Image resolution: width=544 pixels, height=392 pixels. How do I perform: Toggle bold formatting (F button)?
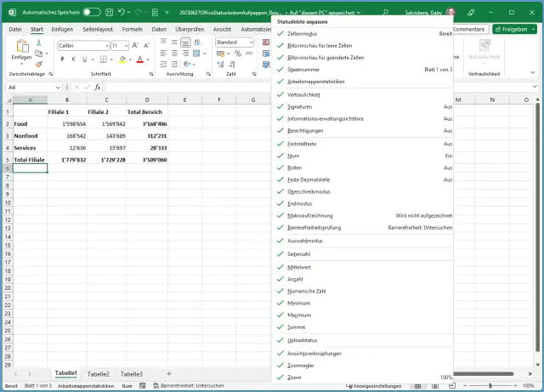click(62, 60)
